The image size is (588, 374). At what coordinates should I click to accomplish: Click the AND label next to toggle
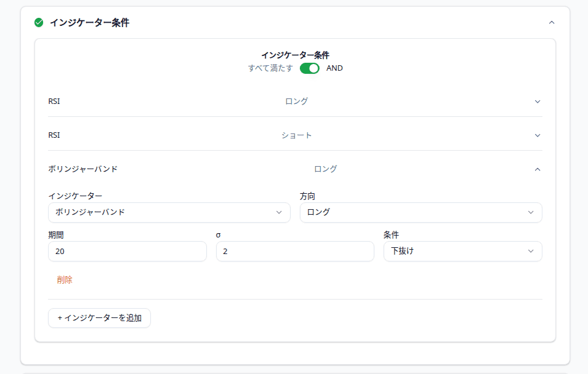coord(334,68)
